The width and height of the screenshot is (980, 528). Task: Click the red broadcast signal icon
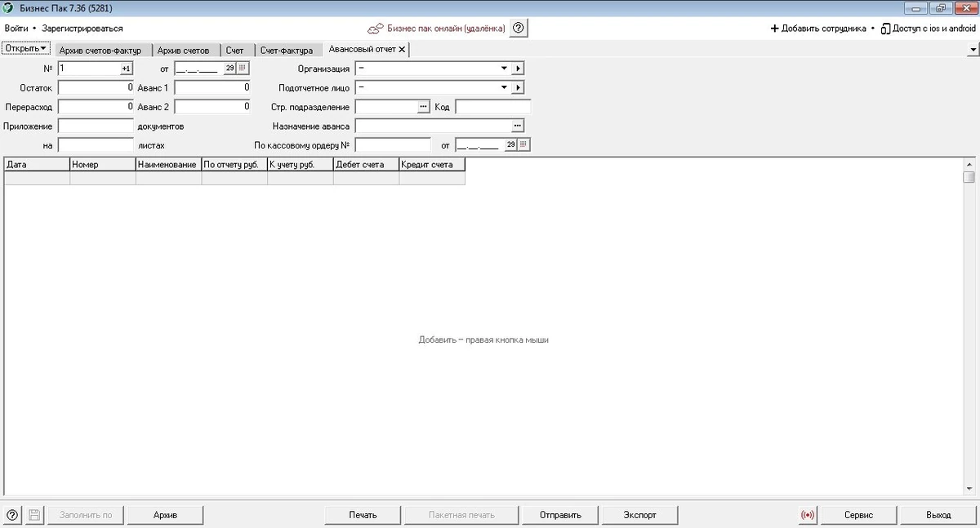808,515
